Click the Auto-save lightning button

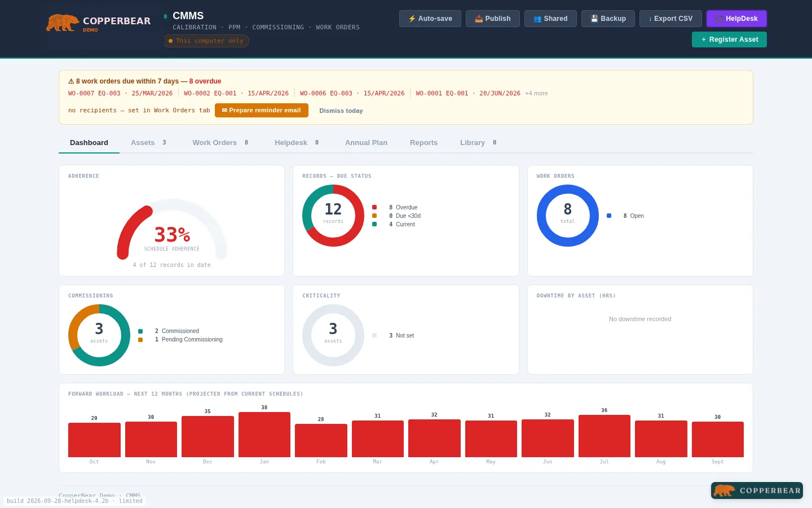[x=430, y=19]
